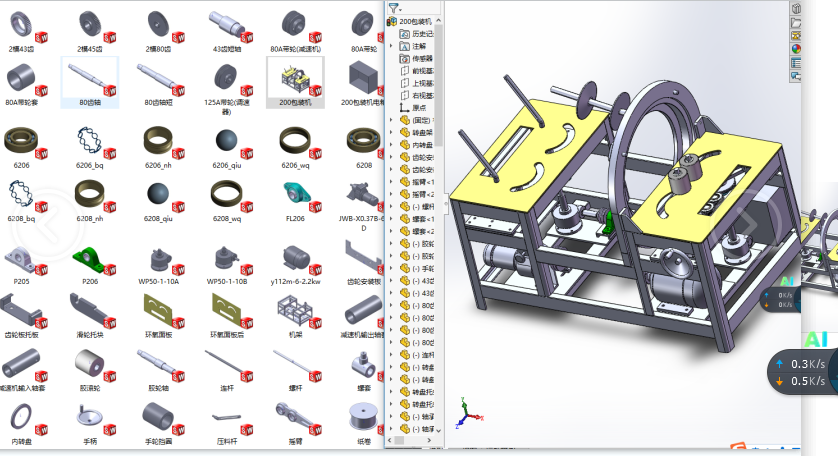The height and width of the screenshot is (456, 838).
Task: Expand the 螺套<1 component node
Action: (x=391, y=219)
